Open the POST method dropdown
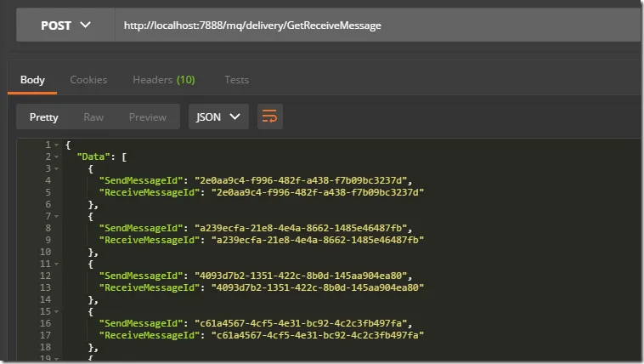Image resolution: width=644 pixels, height=364 pixels. pyautogui.click(x=65, y=26)
